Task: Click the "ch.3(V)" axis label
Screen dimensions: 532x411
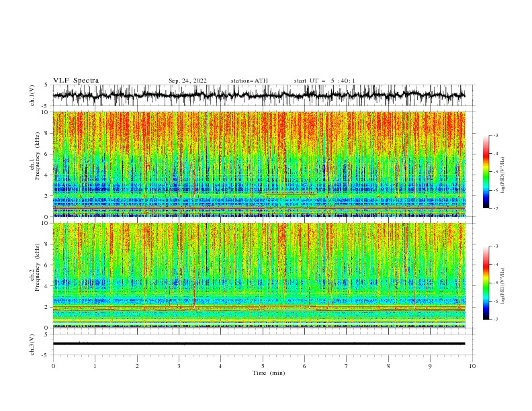Action: click(32, 345)
